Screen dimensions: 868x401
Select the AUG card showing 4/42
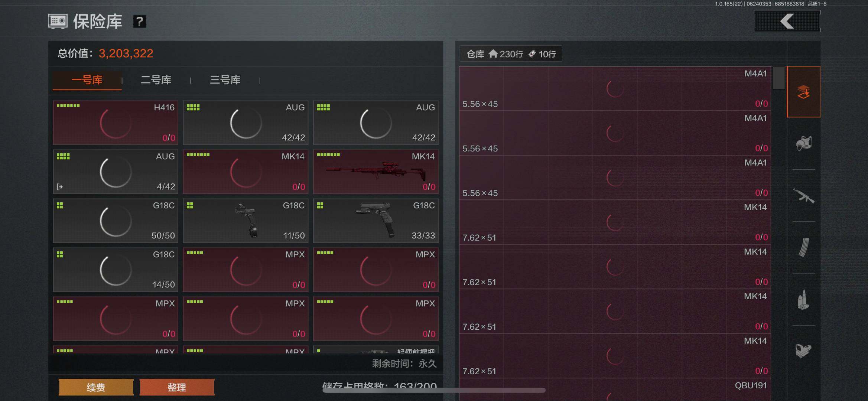click(116, 172)
